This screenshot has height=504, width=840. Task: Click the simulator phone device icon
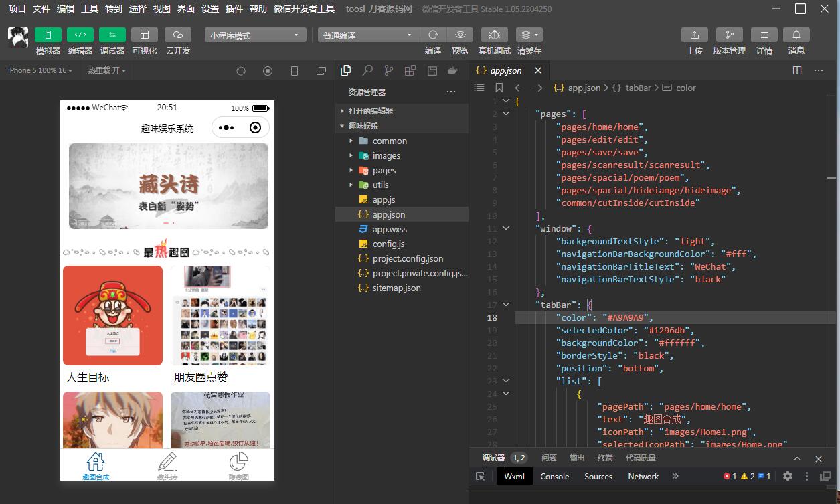(x=294, y=71)
